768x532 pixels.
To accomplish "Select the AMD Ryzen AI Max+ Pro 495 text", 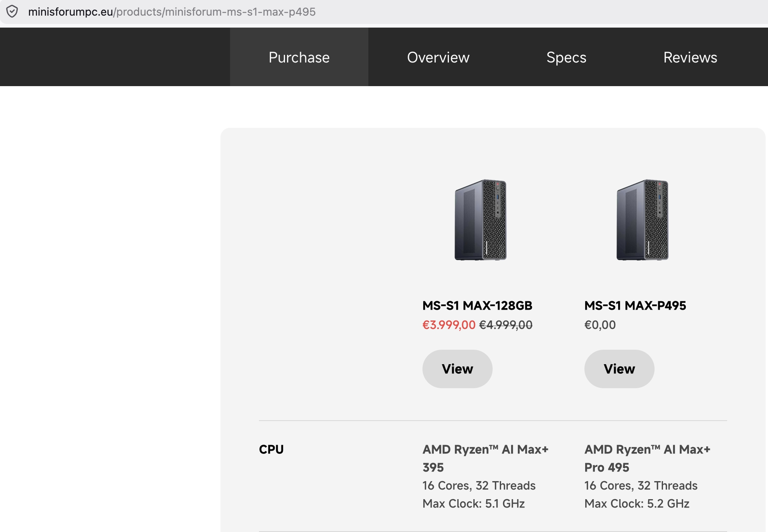I will pos(647,458).
